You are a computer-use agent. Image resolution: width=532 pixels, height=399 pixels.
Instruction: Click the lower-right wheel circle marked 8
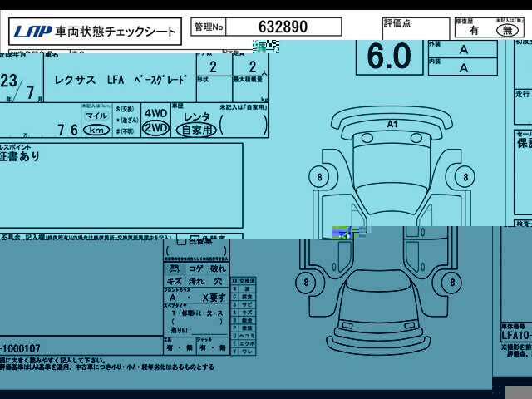[x=452, y=283]
